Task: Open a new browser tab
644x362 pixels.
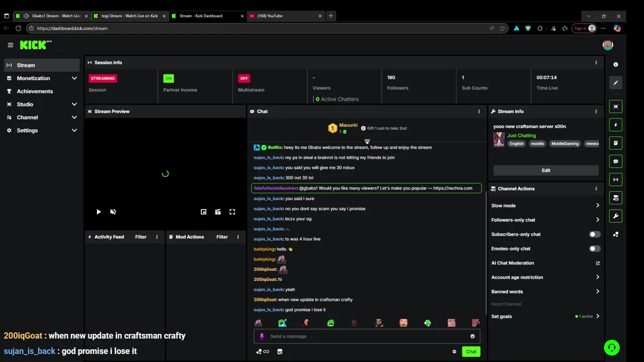Action: [331, 16]
